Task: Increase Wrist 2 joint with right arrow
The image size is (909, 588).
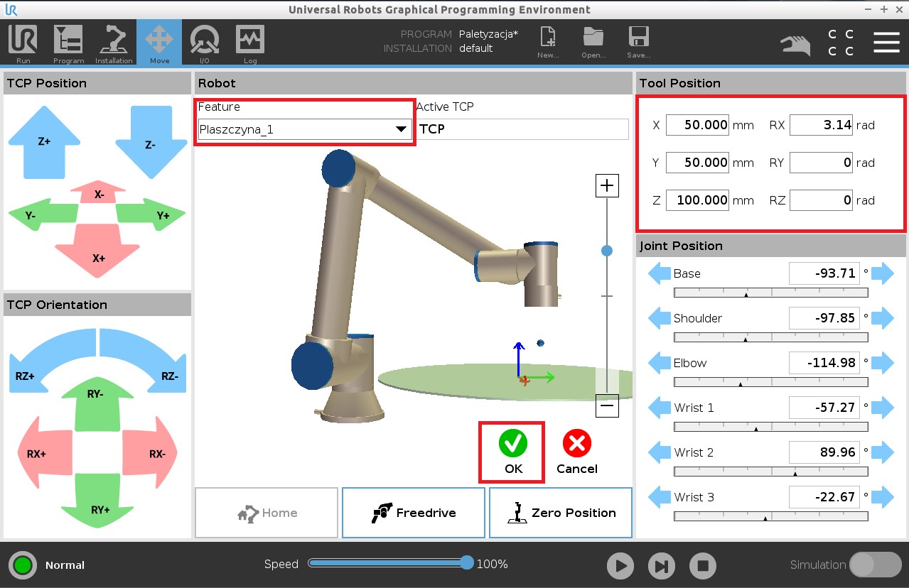Action: click(883, 452)
